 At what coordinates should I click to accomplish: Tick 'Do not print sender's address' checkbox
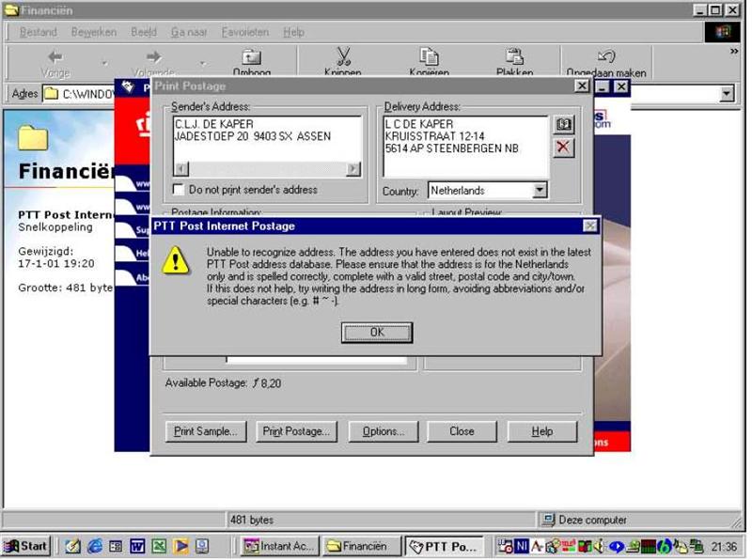tap(179, 190)
